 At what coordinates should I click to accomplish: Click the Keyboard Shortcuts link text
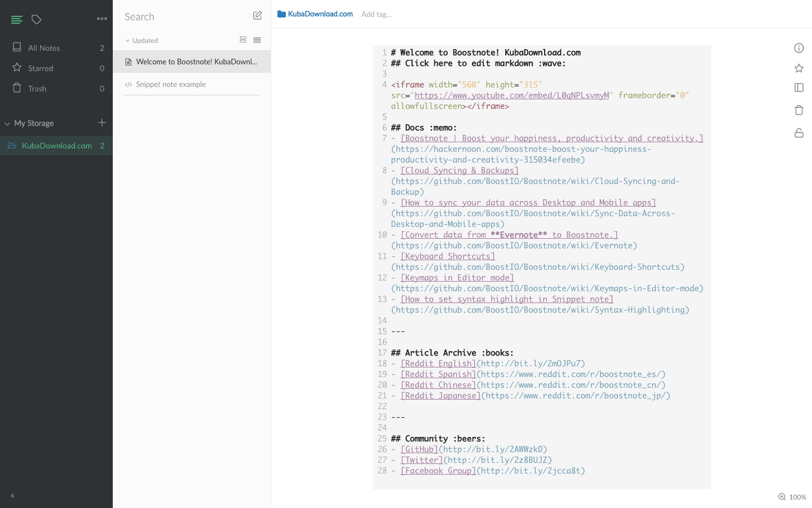[448, 256]
